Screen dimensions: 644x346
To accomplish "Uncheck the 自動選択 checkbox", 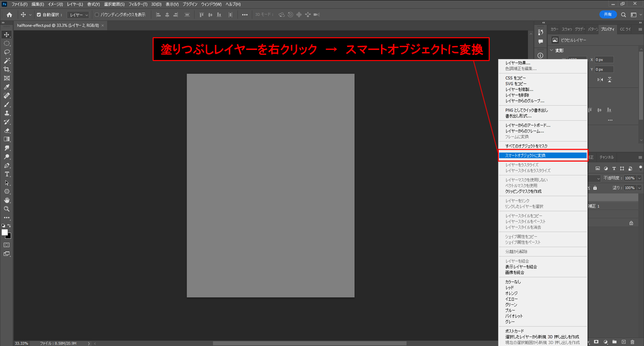I will 39,15.
